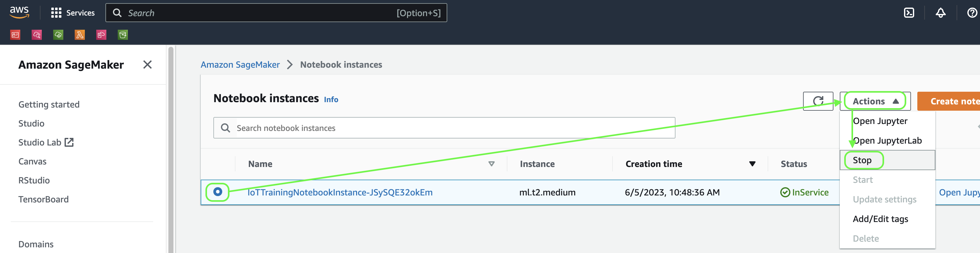This screenshot has height=253, width=980.
Task: Click the Open Jupyter link in the row
Action: point(959,192)
